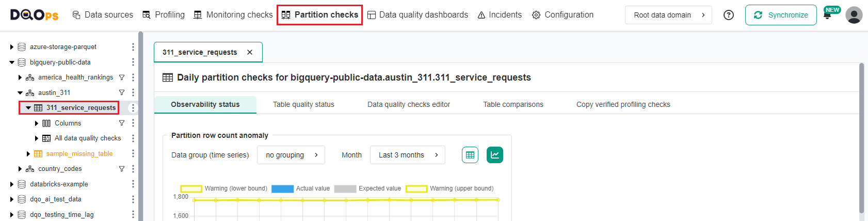Select the Partition checks menu item
Image resolution: width=868 pixels, height=221 pixels.
pos(320,15)
